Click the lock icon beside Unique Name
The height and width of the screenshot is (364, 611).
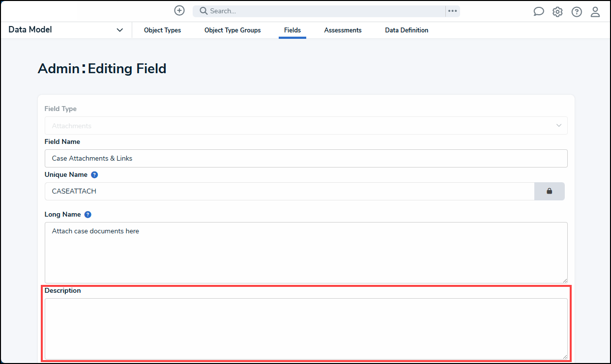(550, 191)
